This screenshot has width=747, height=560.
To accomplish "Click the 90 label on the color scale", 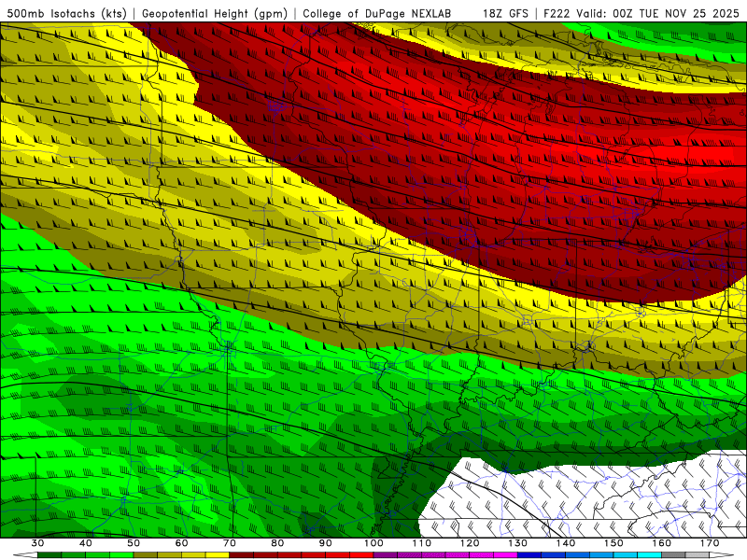I will click(325, 543).
